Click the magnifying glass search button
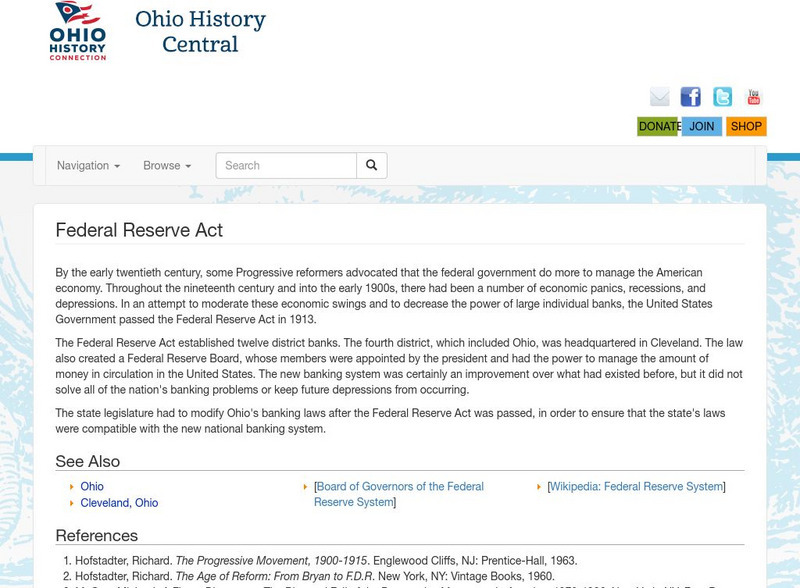Screen dimensions: 800x588 coord(371,165)
